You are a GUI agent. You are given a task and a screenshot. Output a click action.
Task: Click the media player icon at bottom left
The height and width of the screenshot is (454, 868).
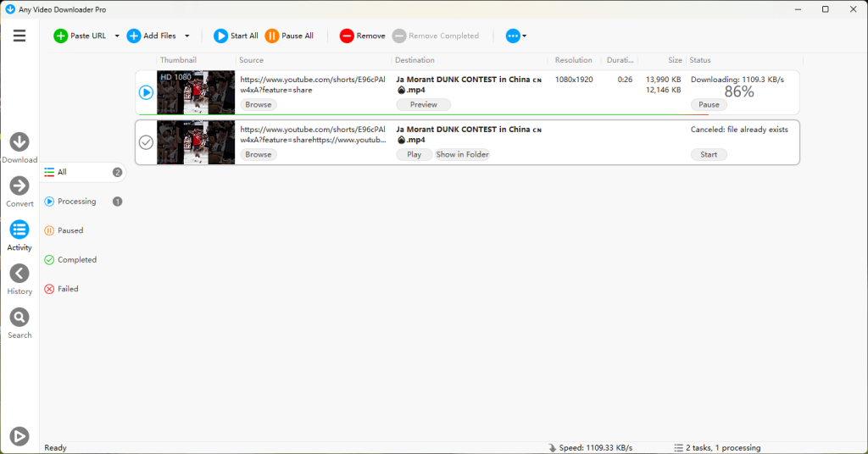(19, 436)
